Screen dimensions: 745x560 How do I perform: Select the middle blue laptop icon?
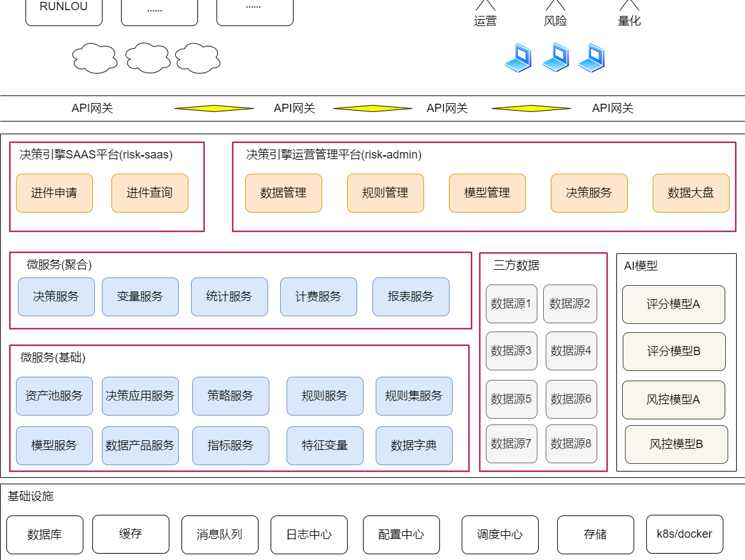coord(556,57)
